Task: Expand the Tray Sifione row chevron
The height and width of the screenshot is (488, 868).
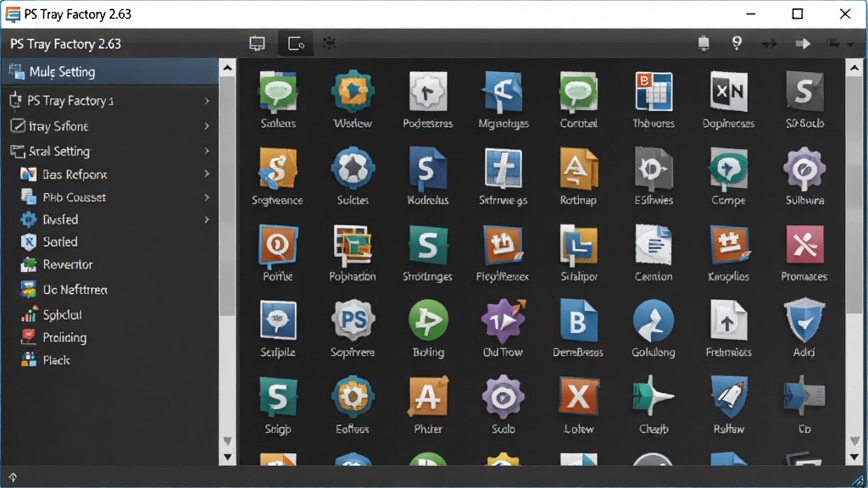Action: pyautogui.click(x=207, y=126)
